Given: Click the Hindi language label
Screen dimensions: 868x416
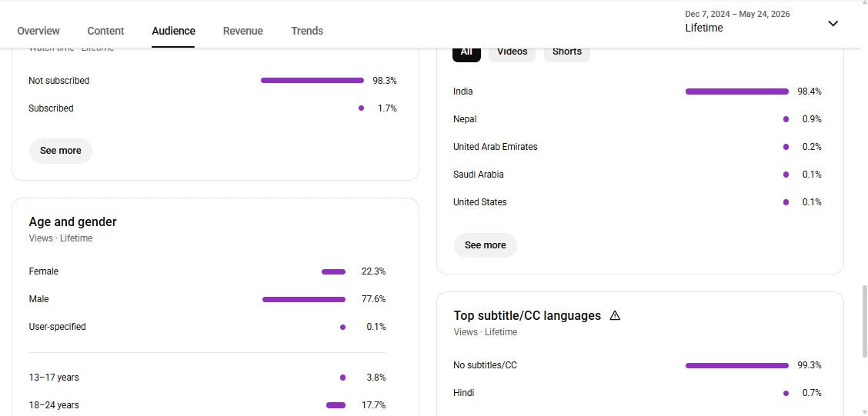Looking at the screenshot, I should point(463,394).
